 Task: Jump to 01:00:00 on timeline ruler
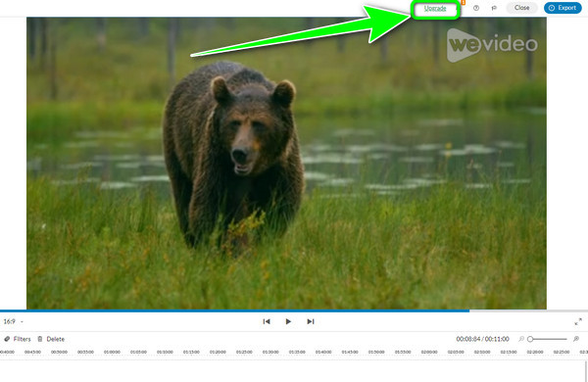[112, 352]
